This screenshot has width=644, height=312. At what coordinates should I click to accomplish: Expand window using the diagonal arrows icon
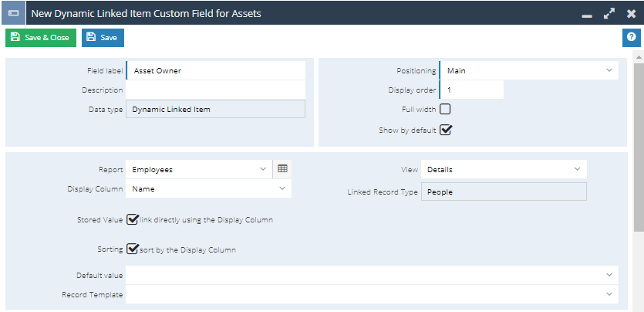click(609, 14)
